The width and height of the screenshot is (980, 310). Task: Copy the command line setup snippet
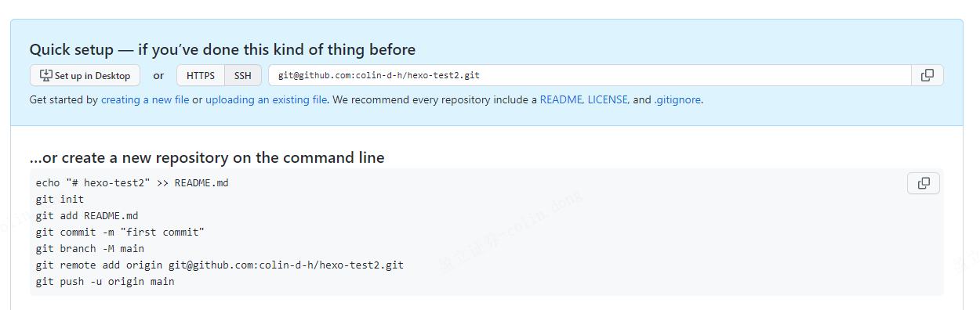tap(924, 183)
